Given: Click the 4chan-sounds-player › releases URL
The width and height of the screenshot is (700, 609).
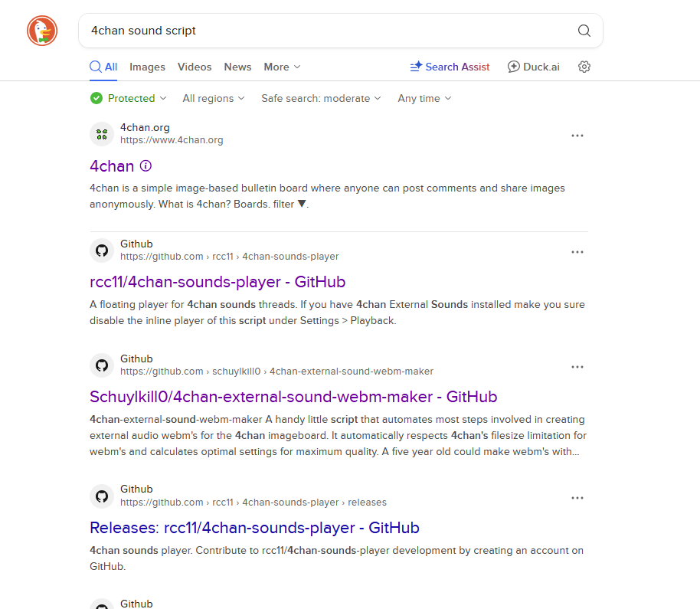Looking at the screenshot, I should click(x=254, y=503).
